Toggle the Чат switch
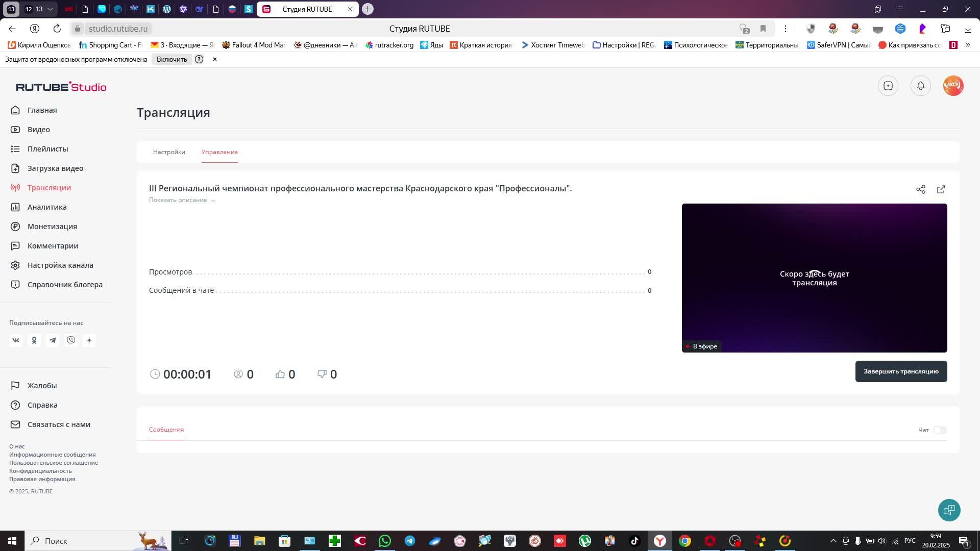 click(x=940, y=430)
